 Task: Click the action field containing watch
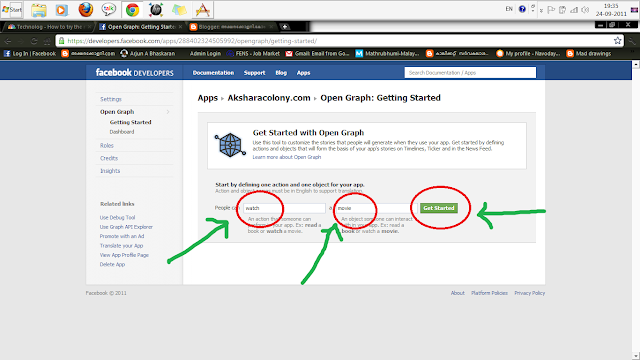pyautogui.click(x=284, y=208)
